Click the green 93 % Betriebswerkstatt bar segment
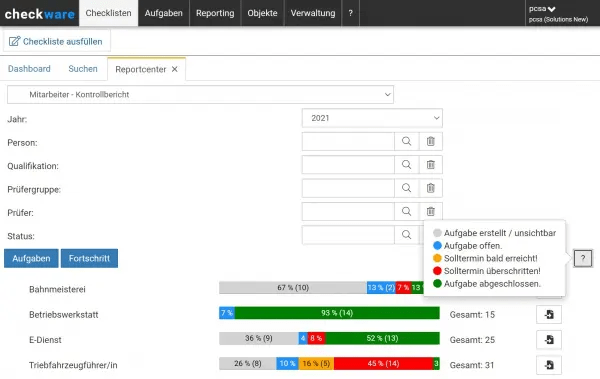Screen dimensions: 600x379 [337, 313]
